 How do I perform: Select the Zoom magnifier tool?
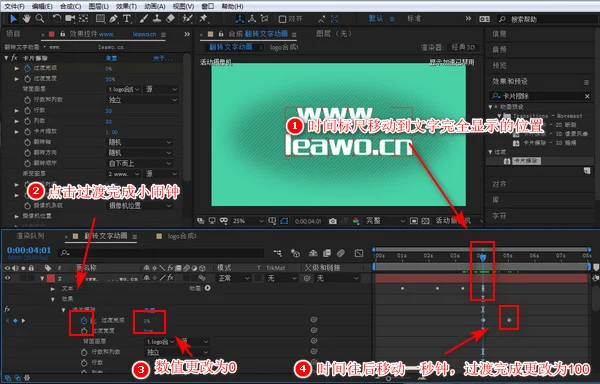[x=39, y=18]
